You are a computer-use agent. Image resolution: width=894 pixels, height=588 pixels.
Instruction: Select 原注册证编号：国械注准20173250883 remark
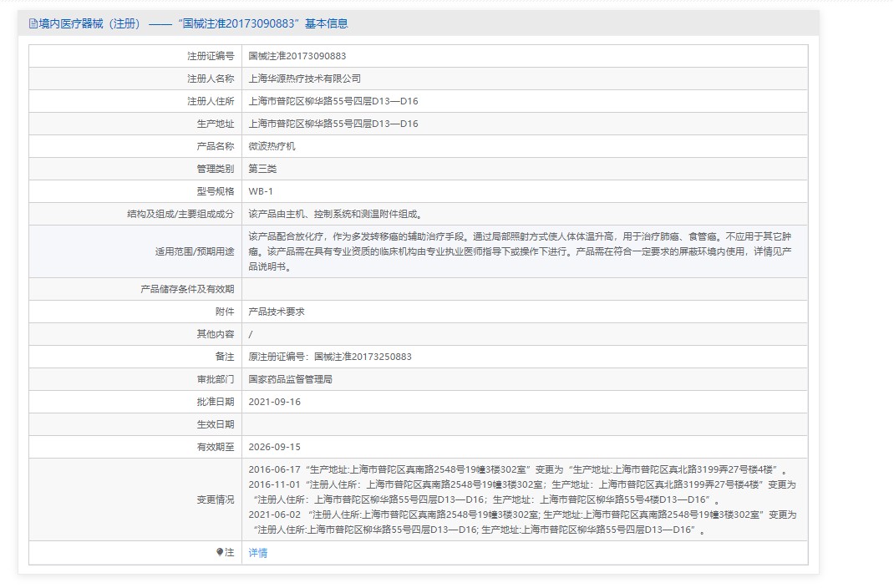click(330, 357)
